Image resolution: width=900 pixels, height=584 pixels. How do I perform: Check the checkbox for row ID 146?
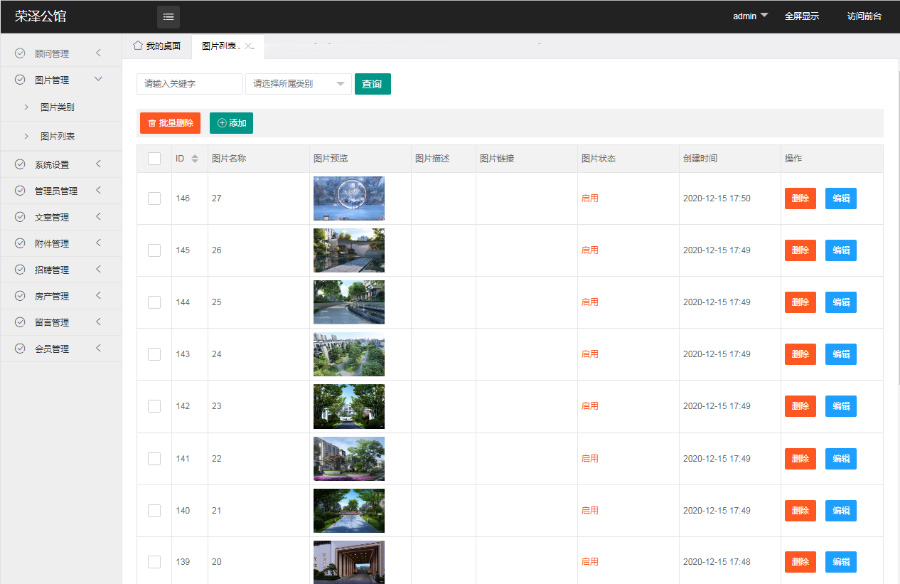coord(154,198)
